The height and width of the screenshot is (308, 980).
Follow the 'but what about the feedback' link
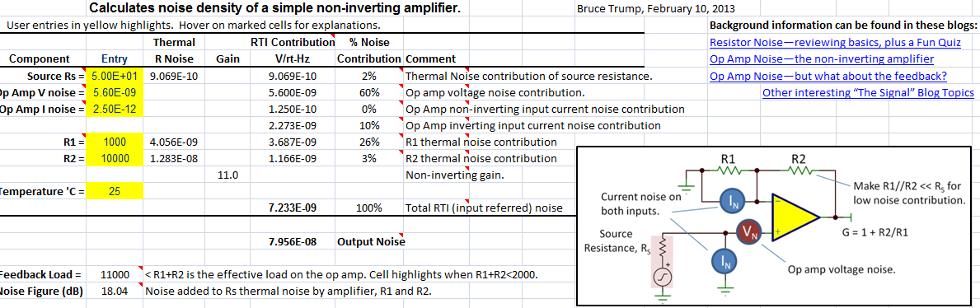click(828, 77)
